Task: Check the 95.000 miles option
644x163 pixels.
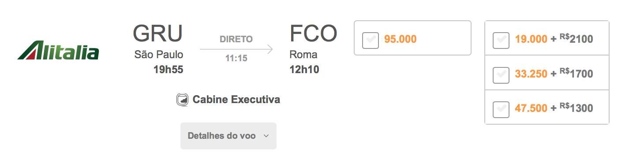Action: click(371, 40)
